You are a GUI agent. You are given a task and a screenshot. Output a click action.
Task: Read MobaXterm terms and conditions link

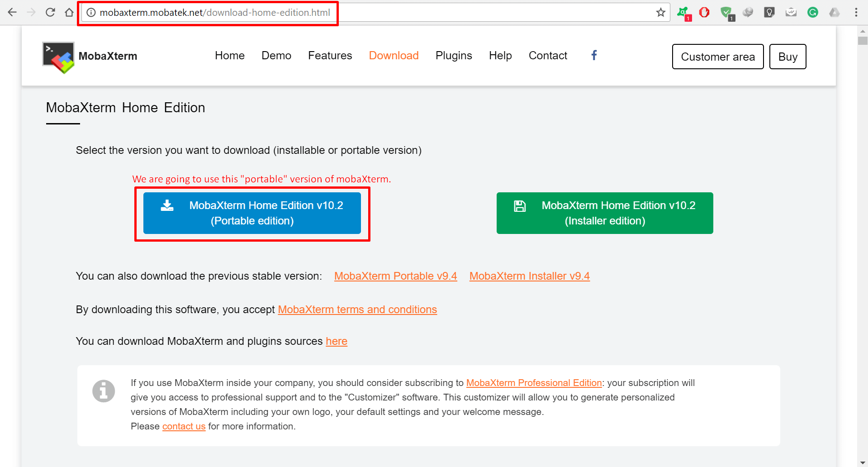[357, 310]
